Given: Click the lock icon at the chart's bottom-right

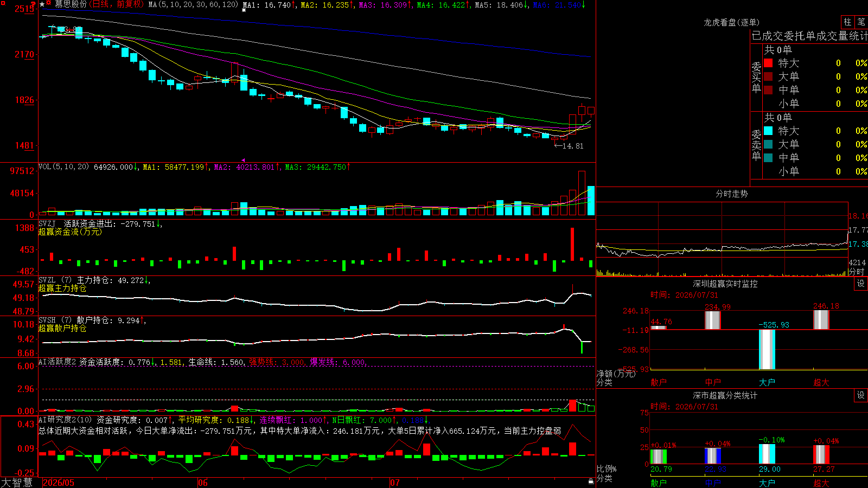Looking at the screenshot, I should [x=591, y=481].
